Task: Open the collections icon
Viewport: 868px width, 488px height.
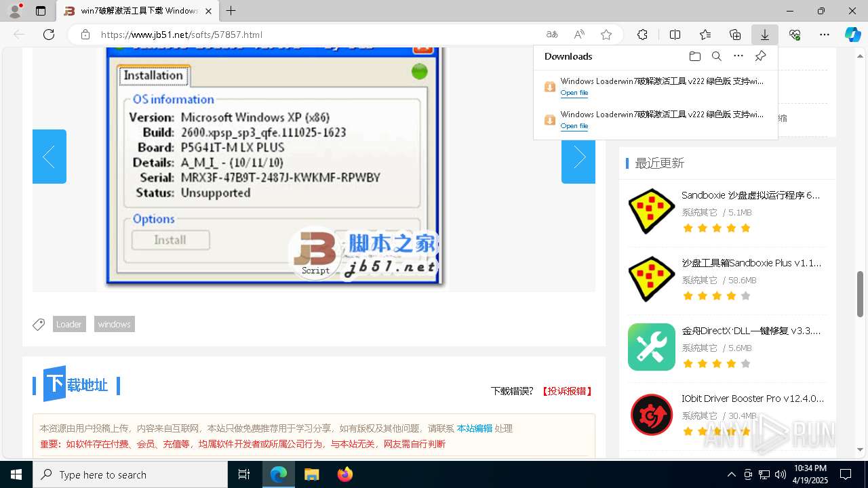Action: click(x=735, y=35)
